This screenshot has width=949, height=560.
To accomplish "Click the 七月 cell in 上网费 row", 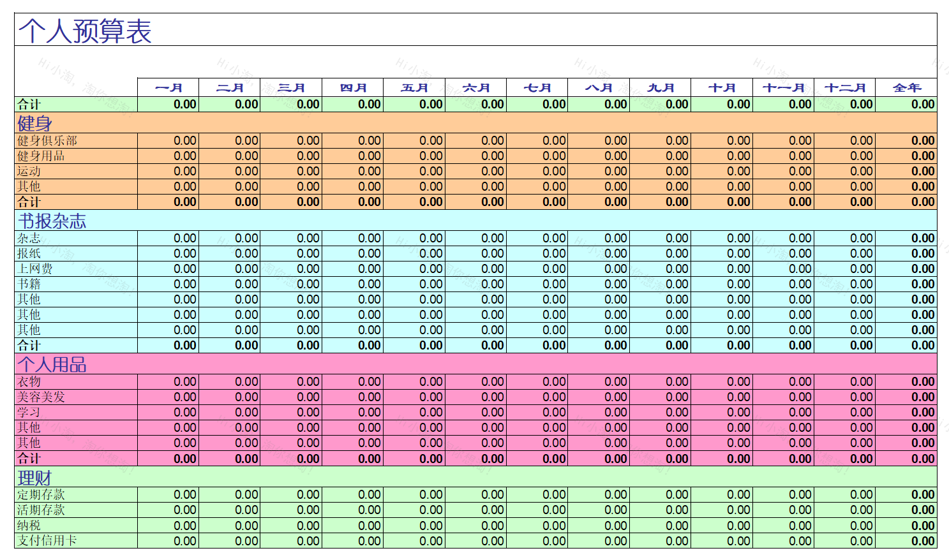I will click(x=537, y=269).
